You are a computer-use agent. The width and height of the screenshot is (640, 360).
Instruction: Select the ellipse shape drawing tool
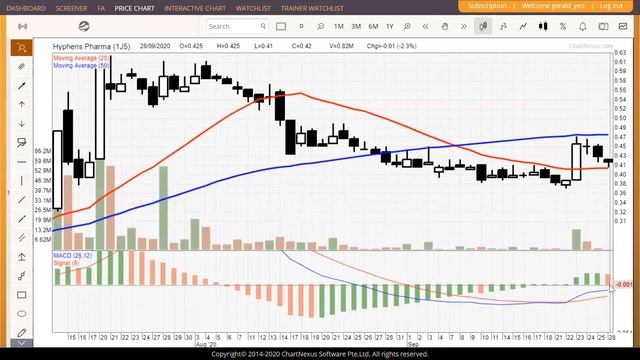[22, 313]
